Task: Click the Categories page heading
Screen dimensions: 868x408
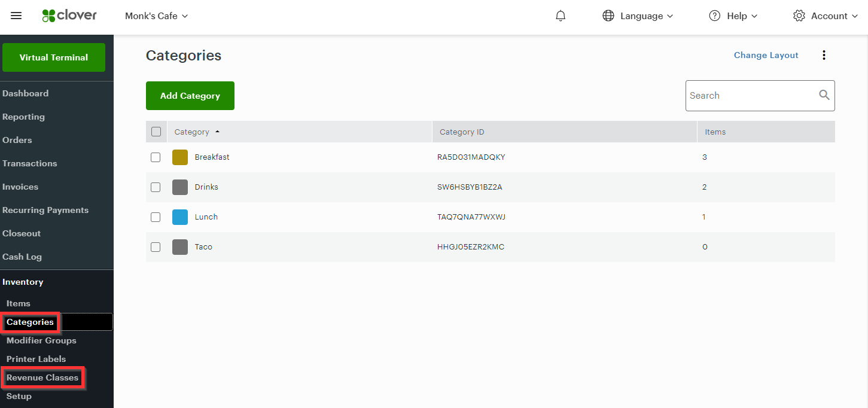Action: 184,56
